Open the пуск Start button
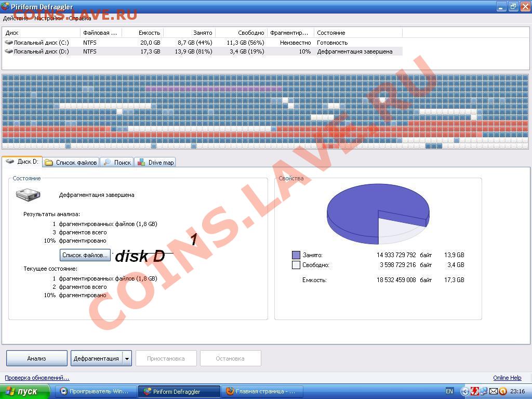This screenshot has height=399, width=532. point(25,391)
